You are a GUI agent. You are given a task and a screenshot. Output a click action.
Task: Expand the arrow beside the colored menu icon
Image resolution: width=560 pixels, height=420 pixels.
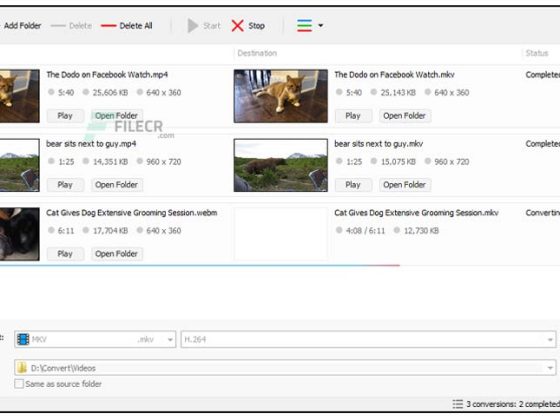click(x=320, y=26)
